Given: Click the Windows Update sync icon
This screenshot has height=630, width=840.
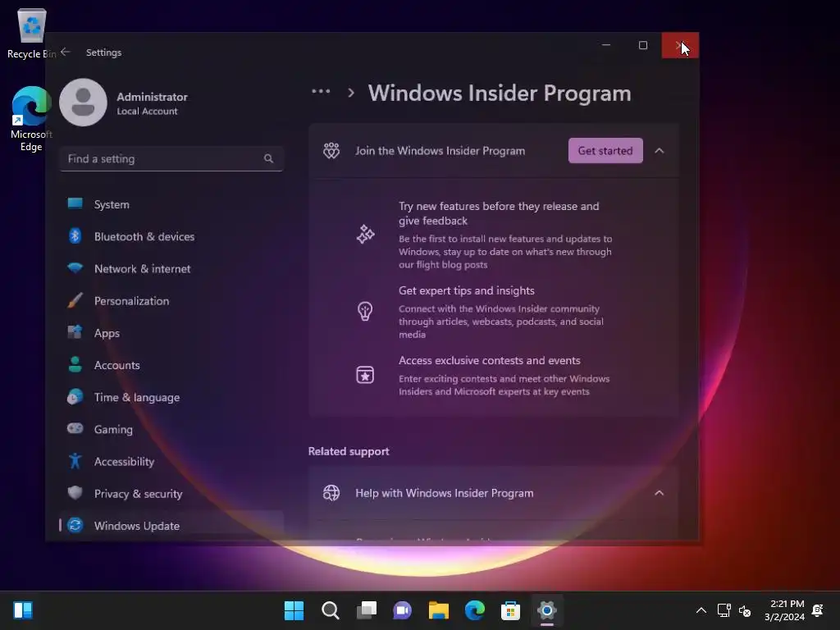Looking at the screenshot, I should pos(75,525).
